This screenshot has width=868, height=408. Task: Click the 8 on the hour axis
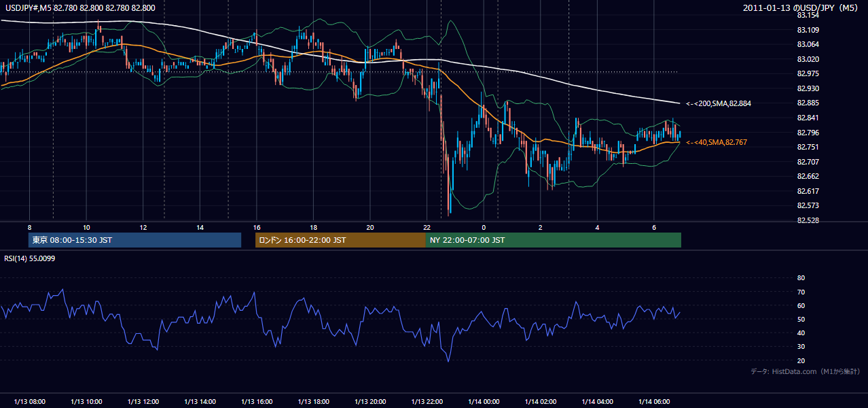(x=29, y=227)
